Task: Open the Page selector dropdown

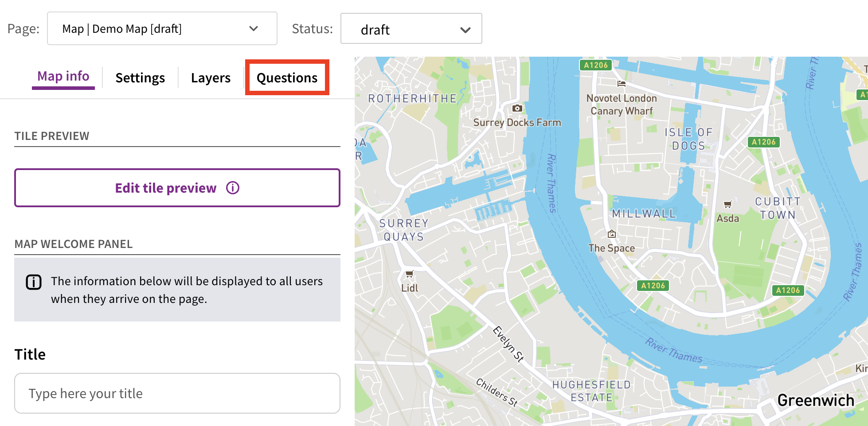Action: point(162,29)
